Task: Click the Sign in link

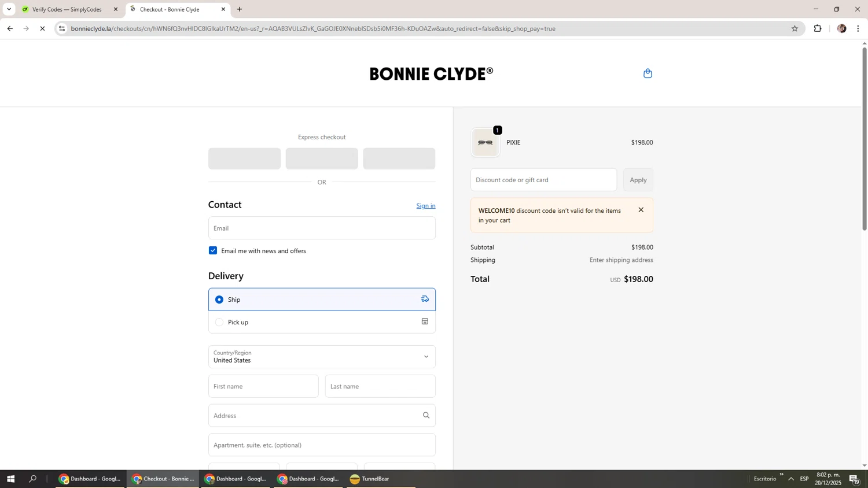Action: coord(426,206)
